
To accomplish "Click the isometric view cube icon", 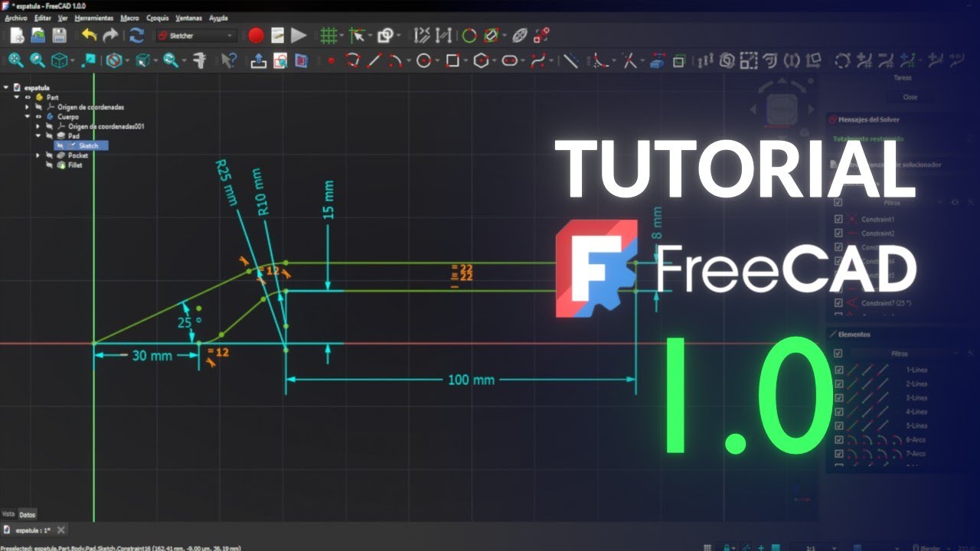I will click(x=59, y=60).
